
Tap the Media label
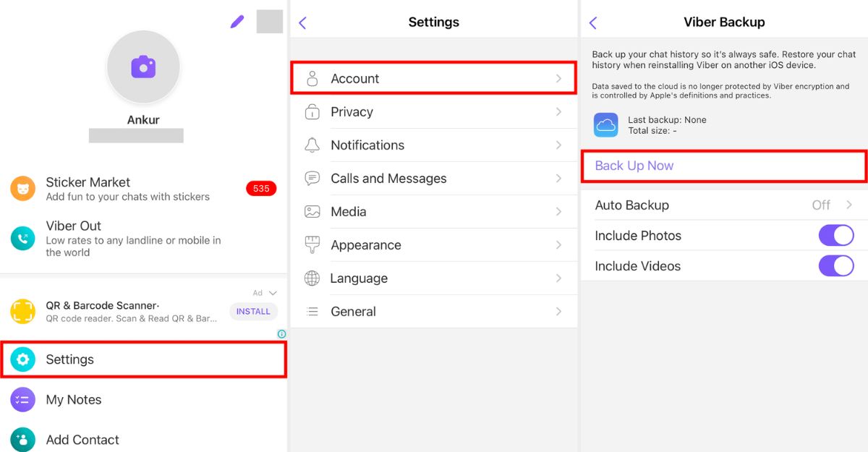(349, 212)
